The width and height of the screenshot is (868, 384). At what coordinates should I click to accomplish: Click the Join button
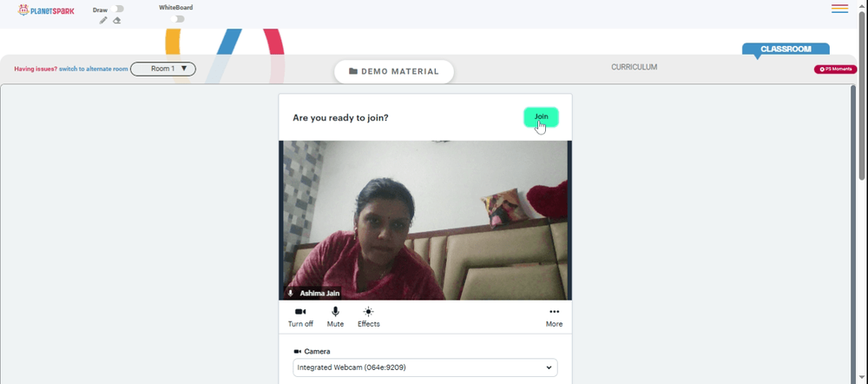[x=541, y=117]
